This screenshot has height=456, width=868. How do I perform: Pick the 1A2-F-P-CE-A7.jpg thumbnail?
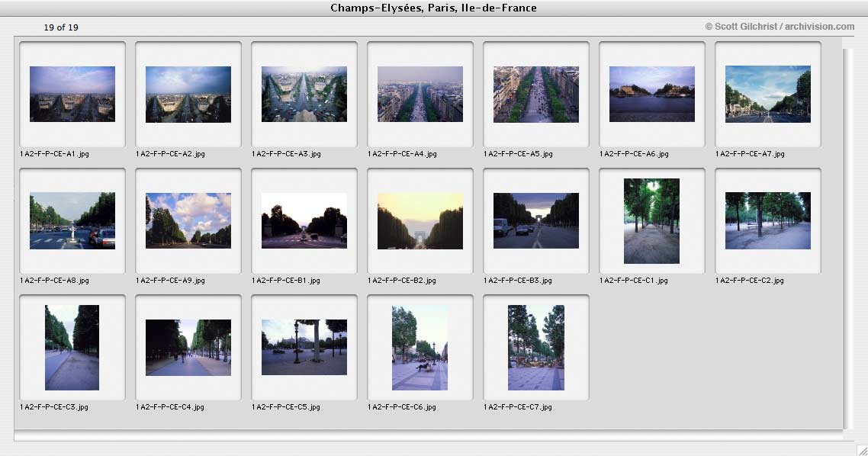click(768, 94)
